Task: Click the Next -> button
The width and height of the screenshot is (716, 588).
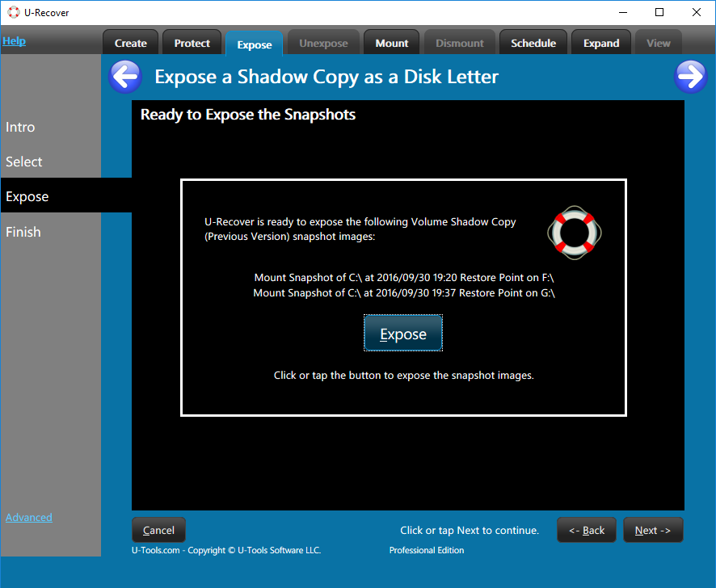Action: (x=653, y=530)
